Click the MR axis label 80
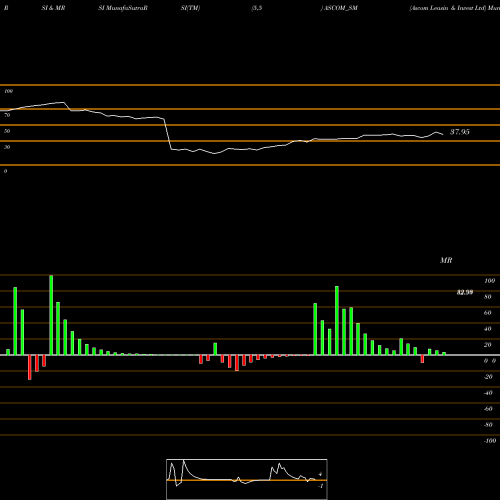Image resolution: width=500 pixels, height=500 pixels. coord(488,297)
